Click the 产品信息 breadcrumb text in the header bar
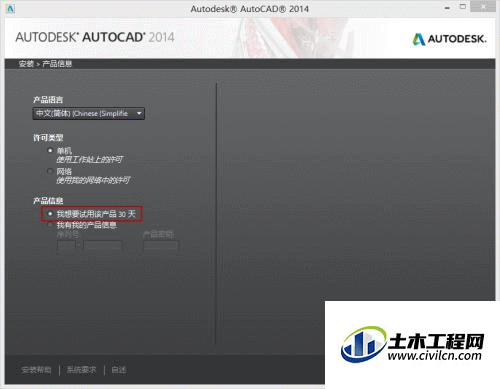Viewport: 500px width, 389px height. pos(57,64)
